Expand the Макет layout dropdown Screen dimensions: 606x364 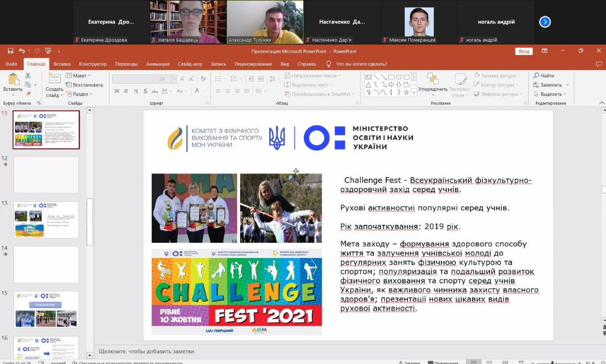coord(78,76)
